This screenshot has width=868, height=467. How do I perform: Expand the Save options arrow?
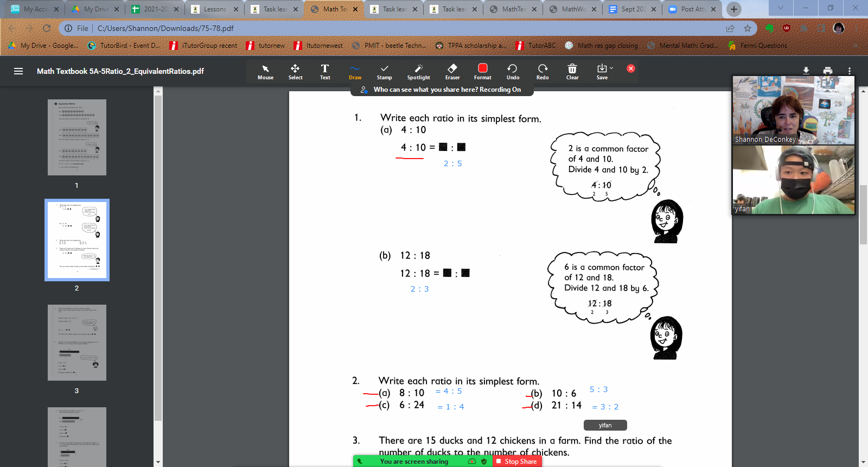point(611,68)
